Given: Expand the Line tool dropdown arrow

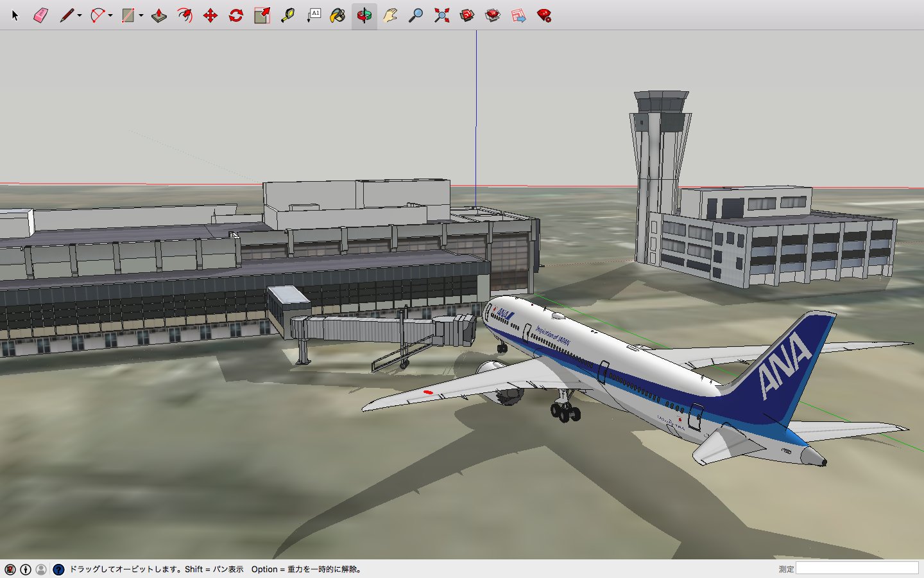Looking at the screenshot, I should pos(80,15).
